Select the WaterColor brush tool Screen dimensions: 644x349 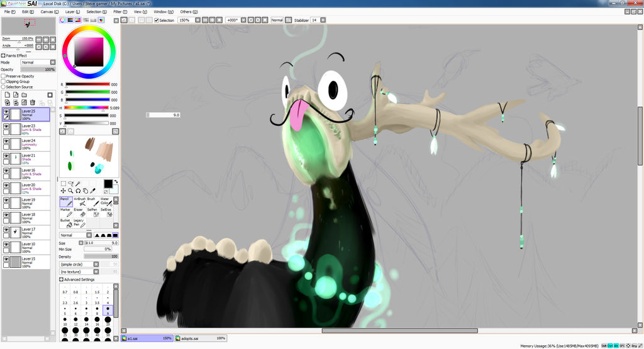[x=106, y=202]
